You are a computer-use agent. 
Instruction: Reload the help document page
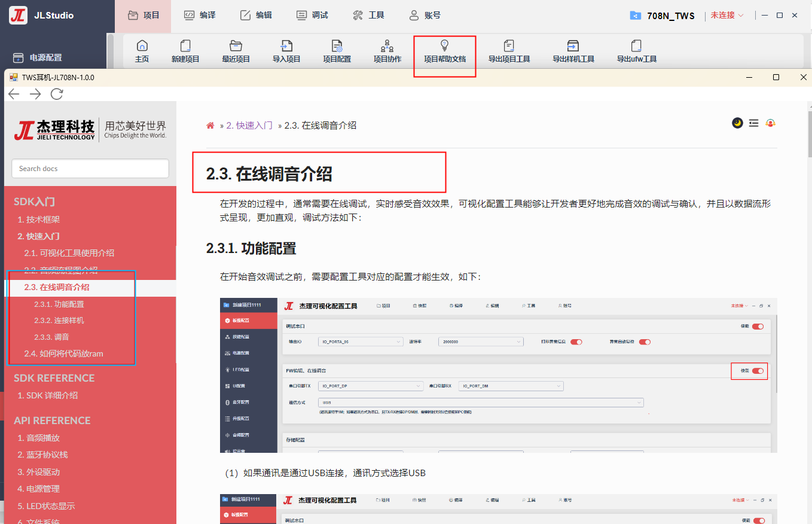point(57,94)
